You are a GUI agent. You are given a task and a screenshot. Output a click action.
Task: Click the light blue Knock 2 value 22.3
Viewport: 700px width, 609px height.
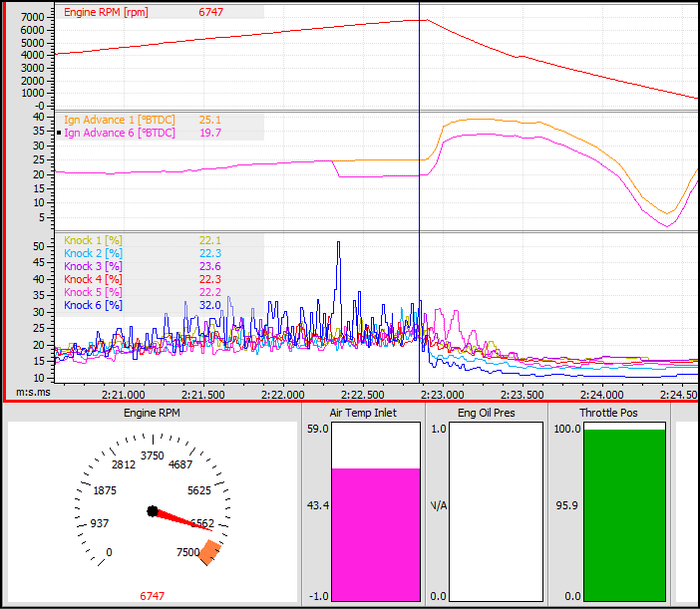(209, 253)
